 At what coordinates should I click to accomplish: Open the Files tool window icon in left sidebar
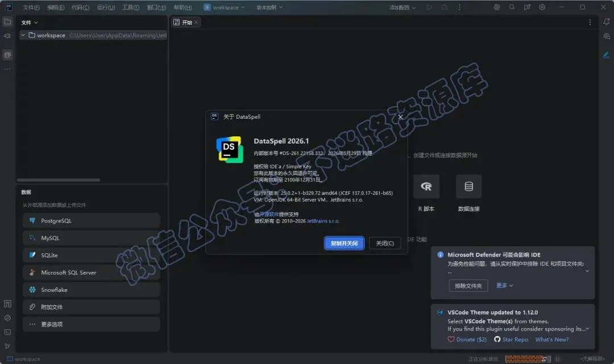click(x=7, y=22)
